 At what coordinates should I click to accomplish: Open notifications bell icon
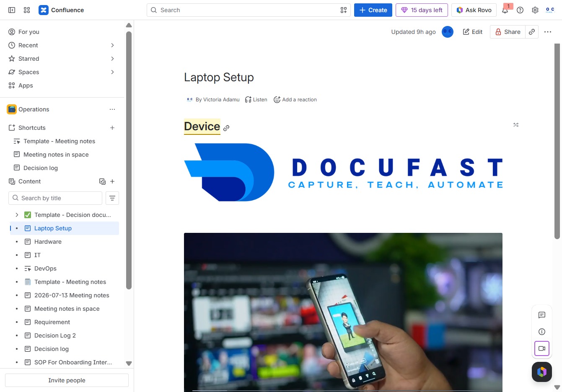[x=505, y=10]
